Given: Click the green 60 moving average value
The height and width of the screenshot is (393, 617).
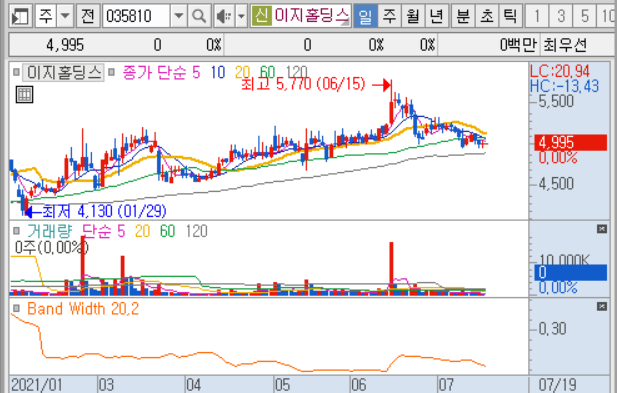Looking at the screenshot, I should [268, 72].
